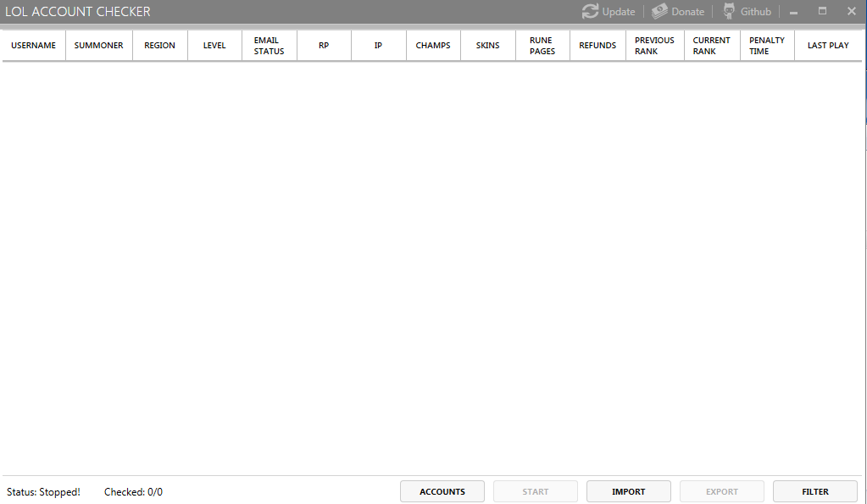Open the Github text link

pyautogui.click(x=755, y=12)
